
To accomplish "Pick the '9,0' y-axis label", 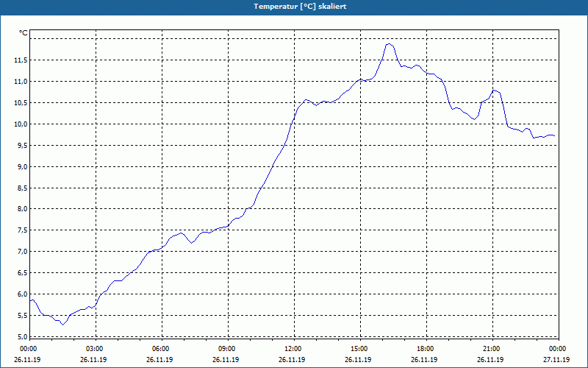I will tap(22, 167).
